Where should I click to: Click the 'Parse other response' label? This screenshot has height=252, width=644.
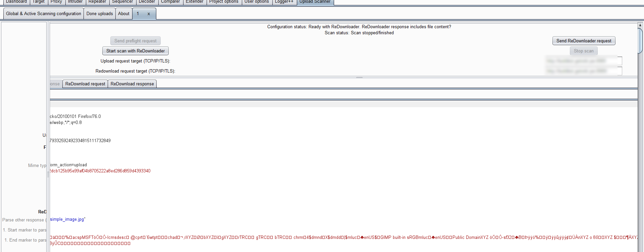24,220
